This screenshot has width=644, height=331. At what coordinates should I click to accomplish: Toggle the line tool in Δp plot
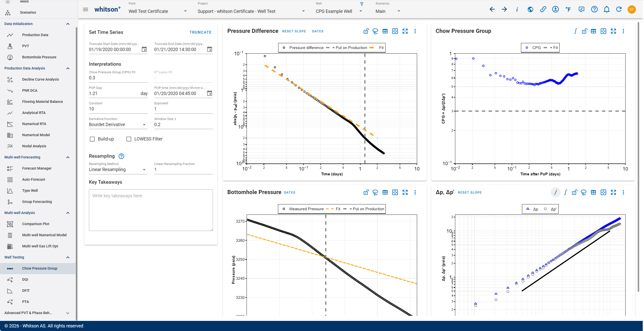pos(555,192)
